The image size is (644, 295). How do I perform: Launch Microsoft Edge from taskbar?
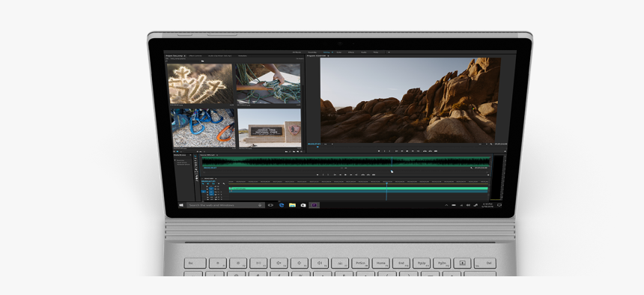[282, 205]
